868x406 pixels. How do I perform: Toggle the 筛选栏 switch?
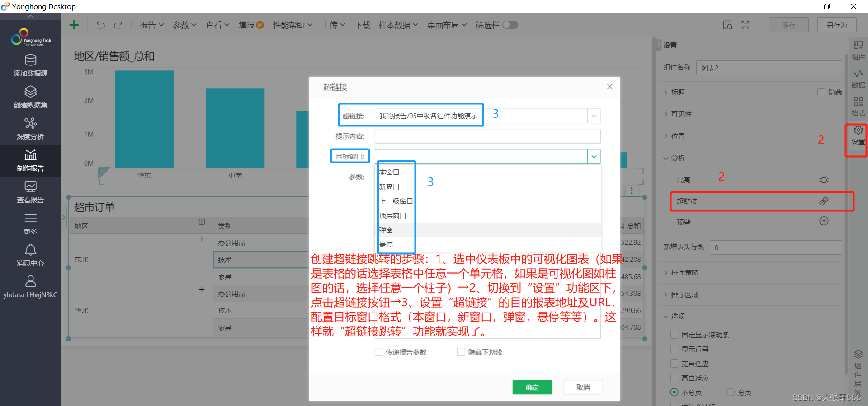click(x=510, y=25)
